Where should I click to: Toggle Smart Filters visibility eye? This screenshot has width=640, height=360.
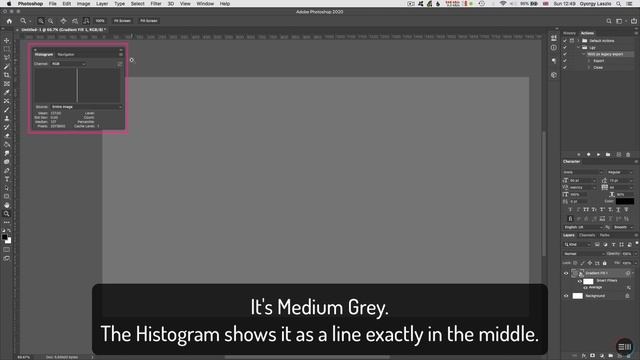[580, 281]
